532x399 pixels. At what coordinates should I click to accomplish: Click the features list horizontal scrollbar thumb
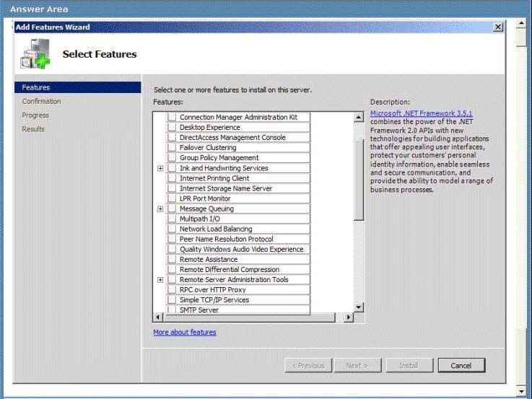(x=249, y=317)
